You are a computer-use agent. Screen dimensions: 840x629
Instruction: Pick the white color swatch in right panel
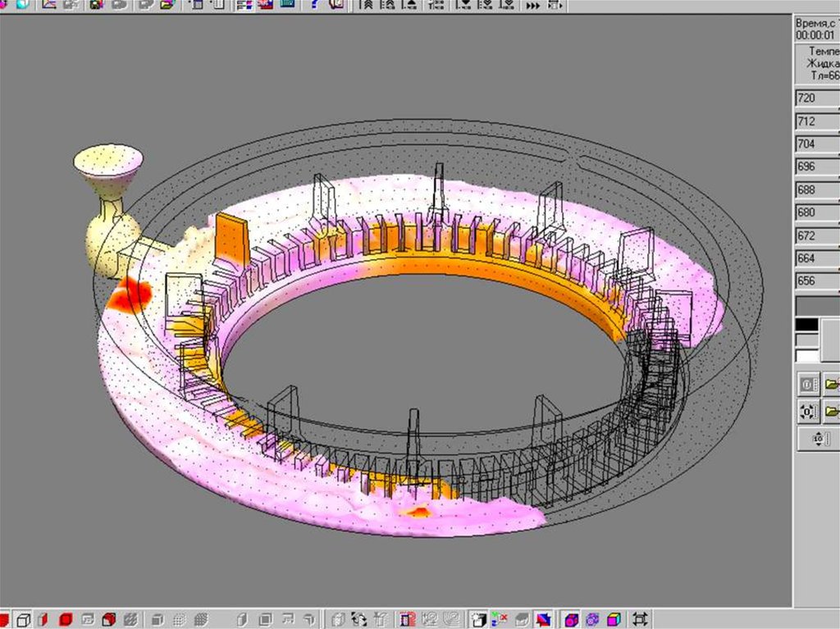tap(807, 355)
